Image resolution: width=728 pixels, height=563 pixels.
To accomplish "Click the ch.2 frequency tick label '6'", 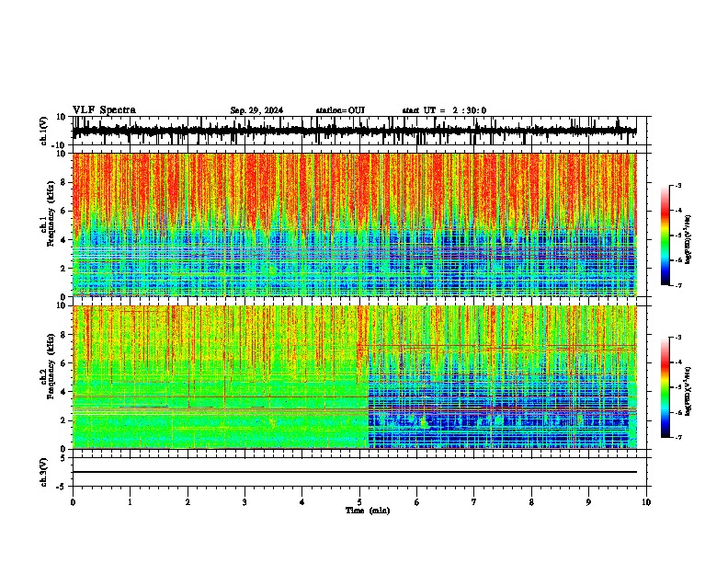I will [63, 363].
